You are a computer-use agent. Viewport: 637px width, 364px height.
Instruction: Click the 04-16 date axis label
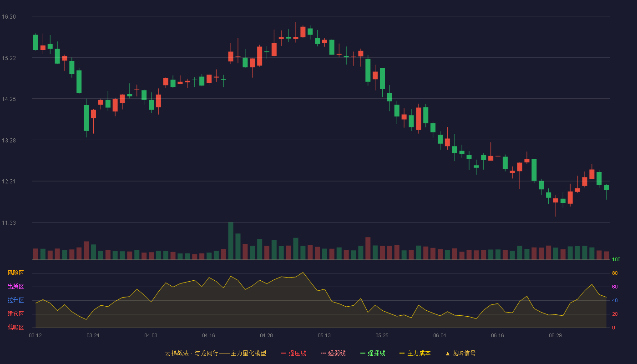click(208, 335)
